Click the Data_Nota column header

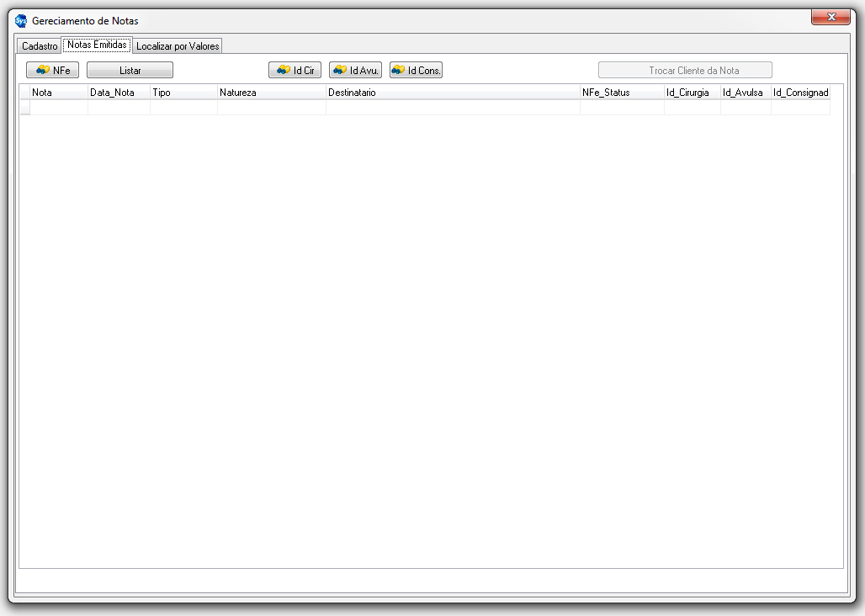pyautogui.click(x=119, y=93)
